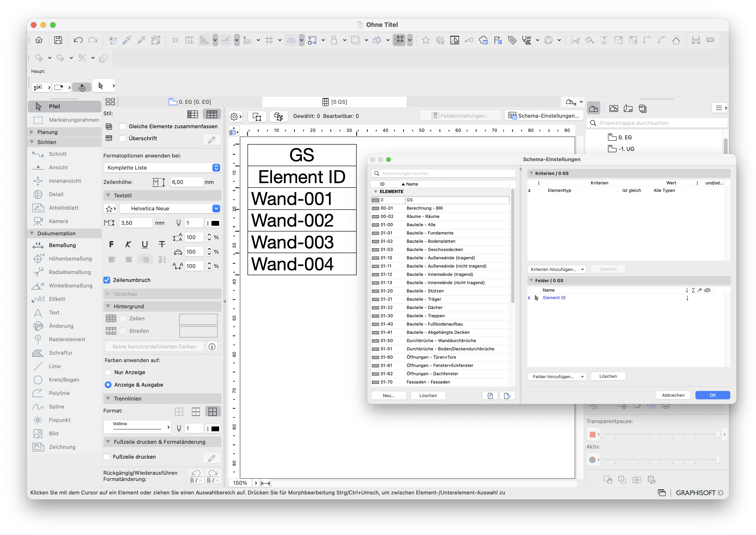Tick the Streifen background checkbox
The height and width of the screenshot is (535, 756).
coord(123,331)
